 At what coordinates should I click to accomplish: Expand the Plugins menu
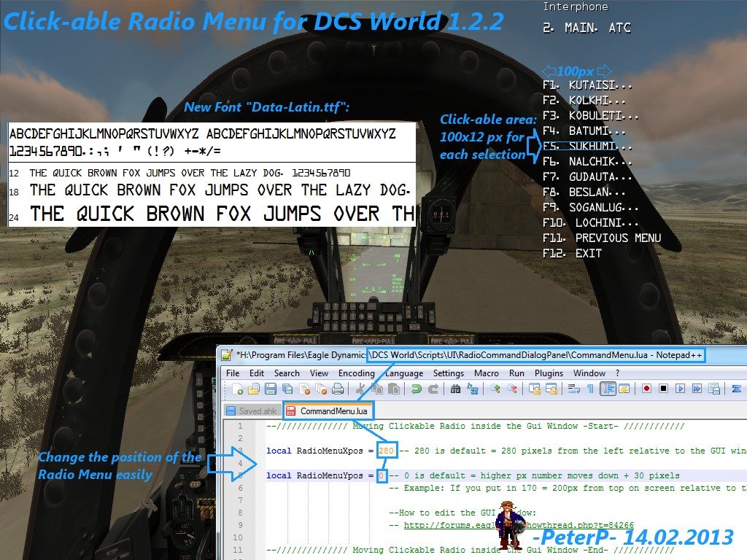tap(549, 373)
